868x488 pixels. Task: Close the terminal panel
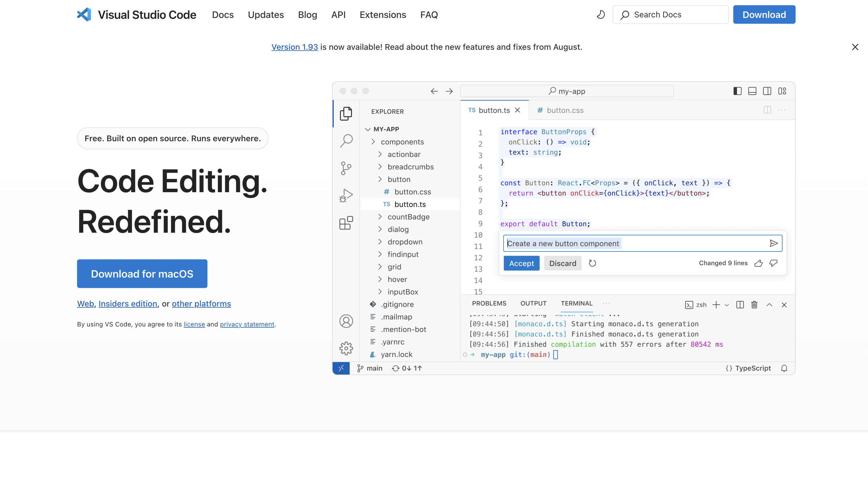pos(784,304)
